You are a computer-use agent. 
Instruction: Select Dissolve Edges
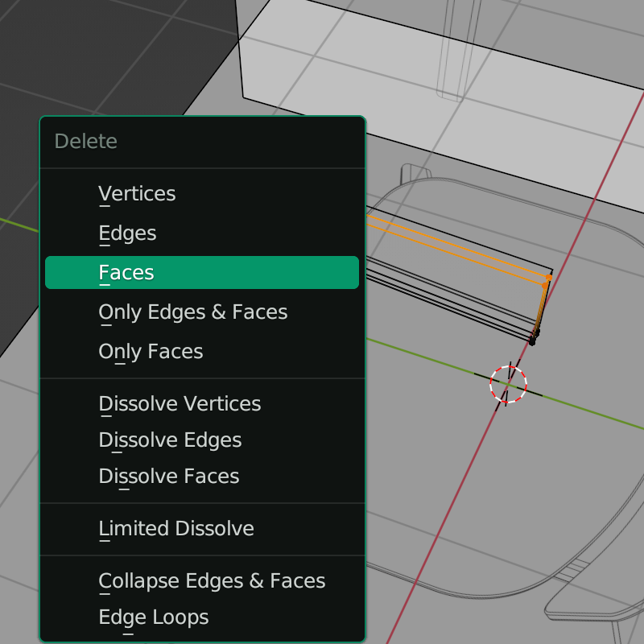tap(202, 440)
